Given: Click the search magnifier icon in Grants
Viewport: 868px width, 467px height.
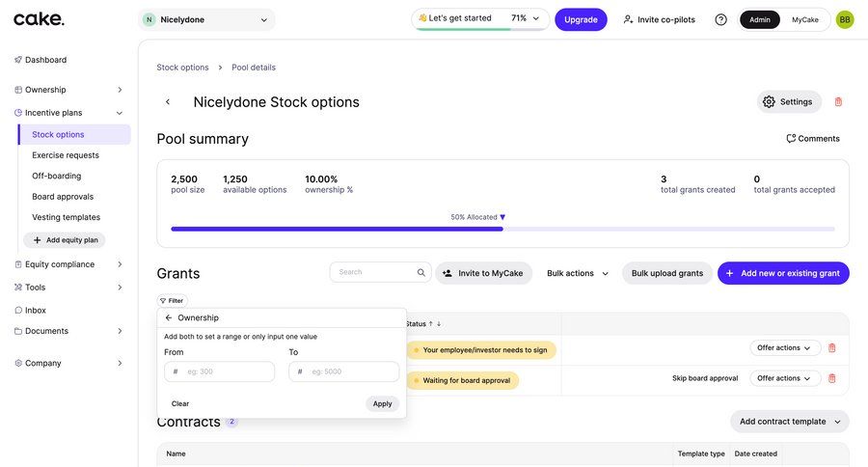Looking at the screenshot, I should (x=421, y=273).
